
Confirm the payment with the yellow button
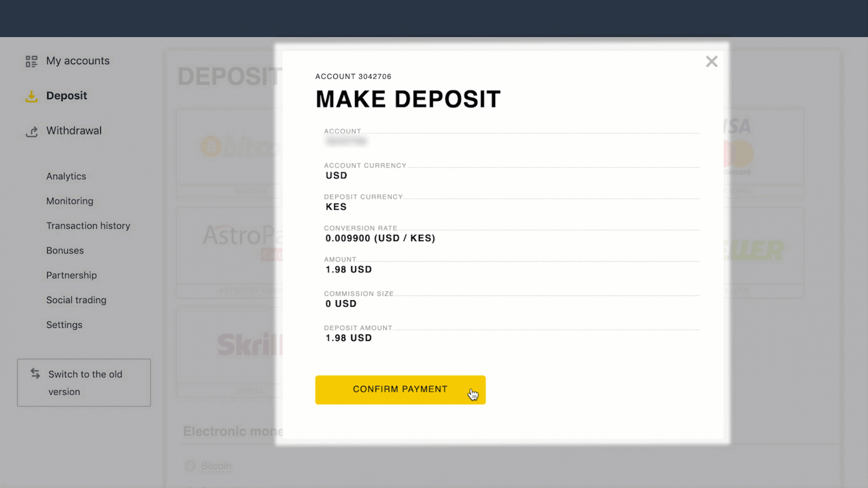(400, 390)
